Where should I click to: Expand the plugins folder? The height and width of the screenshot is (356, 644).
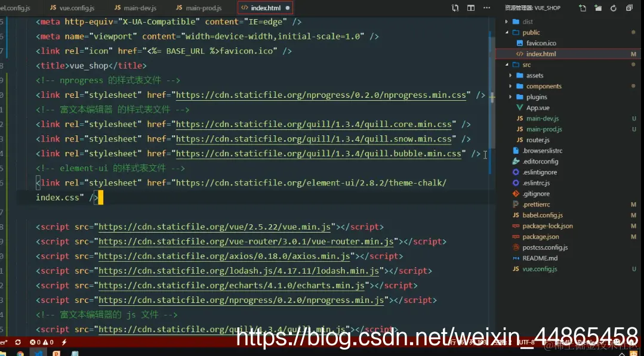pyautogui.click(x=537, y=97)
